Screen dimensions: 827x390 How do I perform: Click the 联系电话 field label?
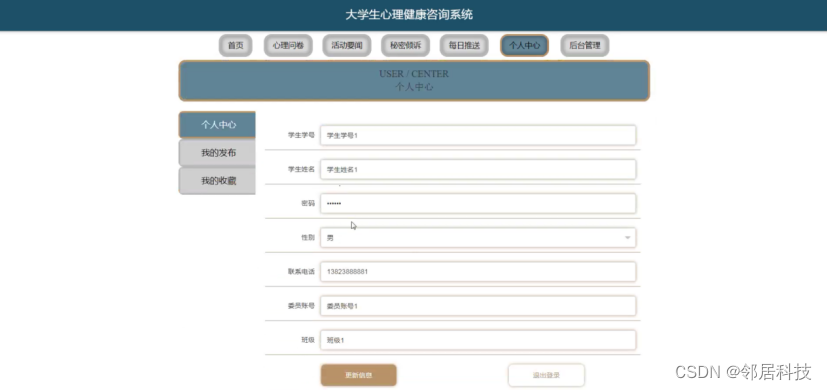tap(301, 272)
